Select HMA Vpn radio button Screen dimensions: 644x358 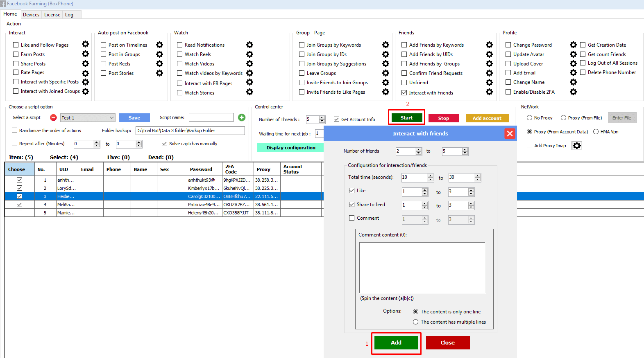point(596,132)
